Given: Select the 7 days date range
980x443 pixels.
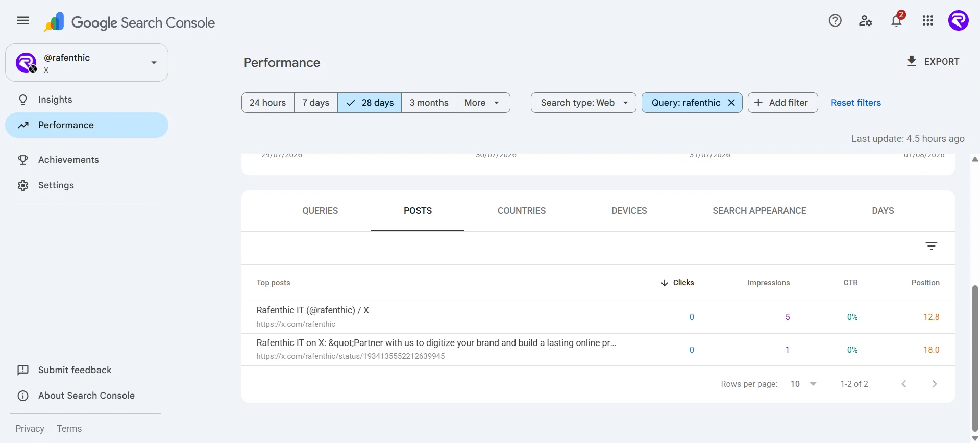Looking at the screenshot, I should point(316,103).
